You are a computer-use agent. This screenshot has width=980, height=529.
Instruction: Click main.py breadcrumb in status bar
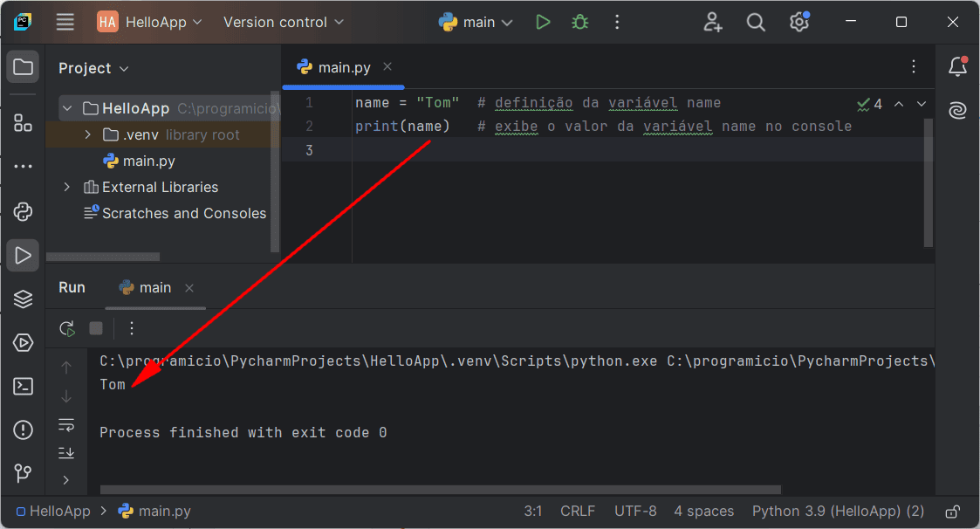point(154,512)
